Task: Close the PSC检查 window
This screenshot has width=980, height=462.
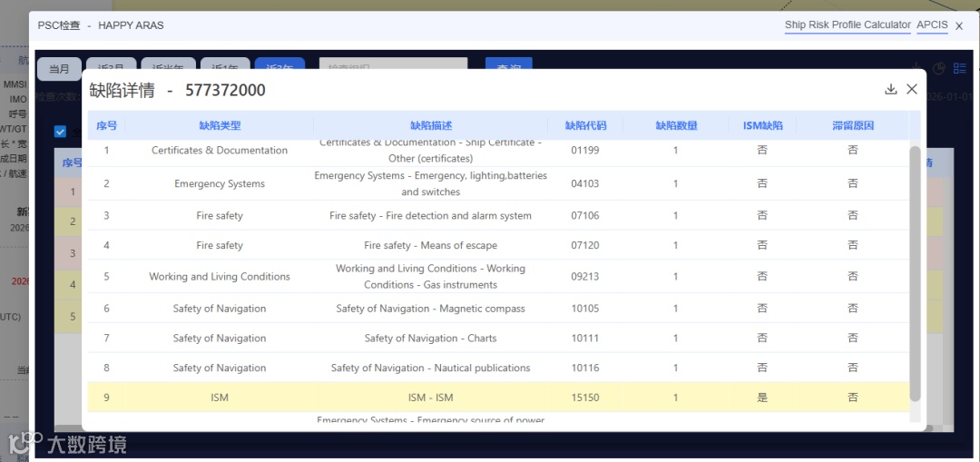Action: 959,26
